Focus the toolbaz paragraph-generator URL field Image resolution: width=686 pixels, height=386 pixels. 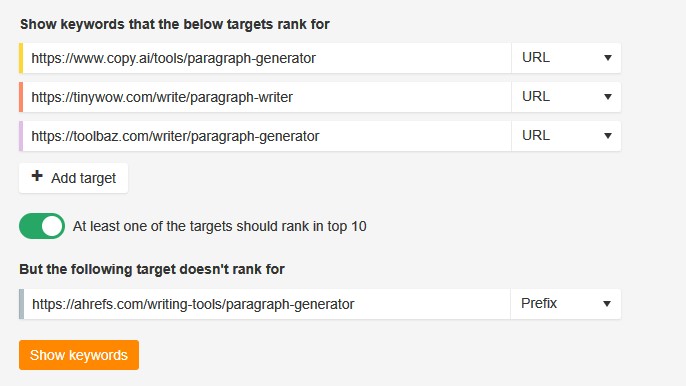pos(267,136)
